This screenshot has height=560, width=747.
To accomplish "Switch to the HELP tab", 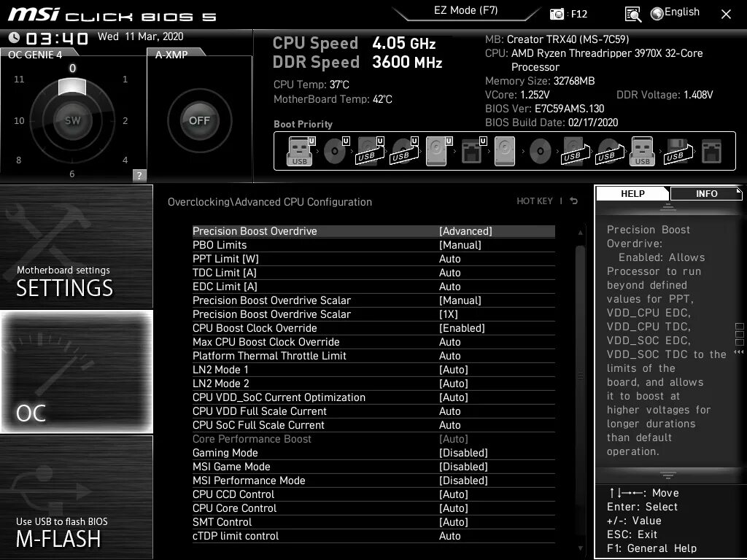I will coord(632,194).
